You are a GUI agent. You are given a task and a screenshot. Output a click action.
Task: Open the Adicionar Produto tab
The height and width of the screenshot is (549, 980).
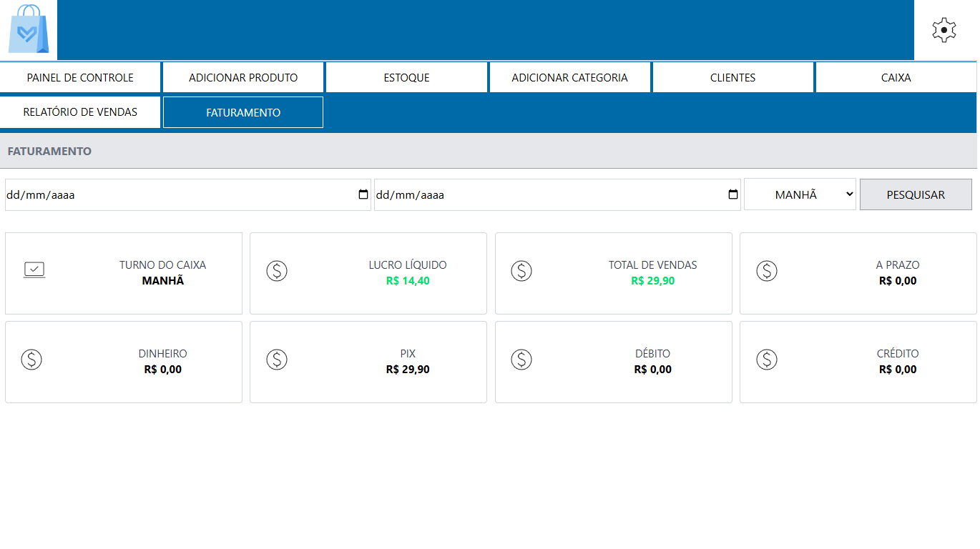pos(243,78)
